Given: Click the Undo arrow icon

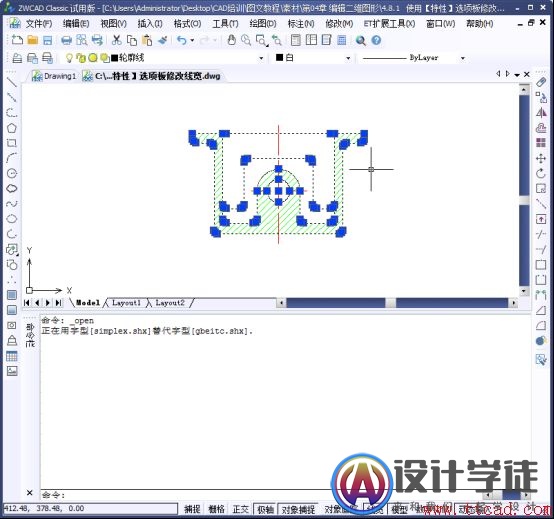Looking at the screenshot, I should click(182, 40).
